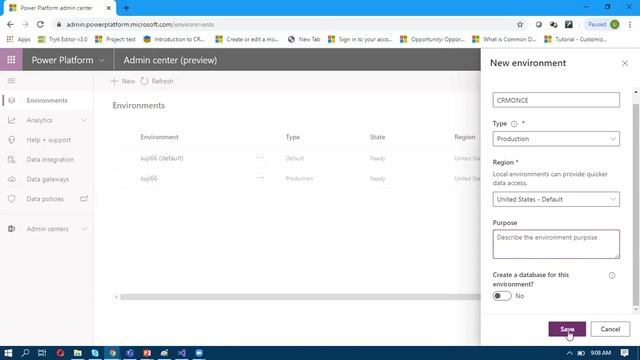This screenshot has height=360, width=640.
Task: Click the Environments sidebar icon
Action: [x=12, y=100]
